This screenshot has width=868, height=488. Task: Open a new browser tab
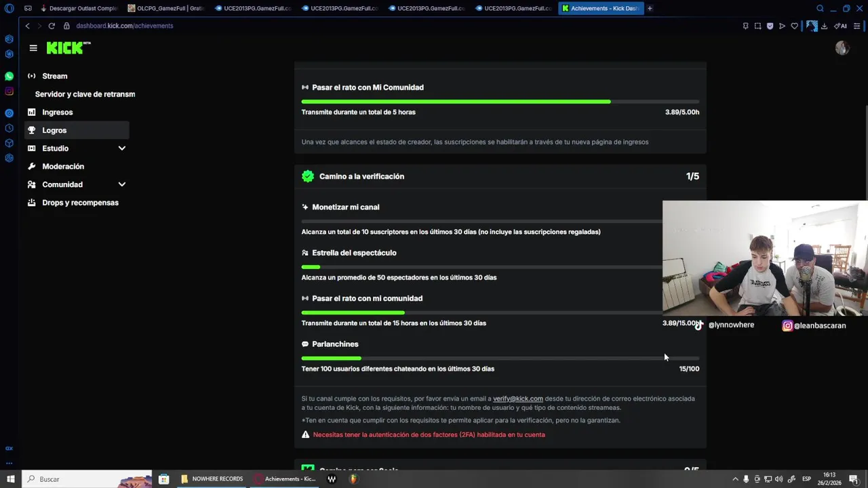coord(650,8)
